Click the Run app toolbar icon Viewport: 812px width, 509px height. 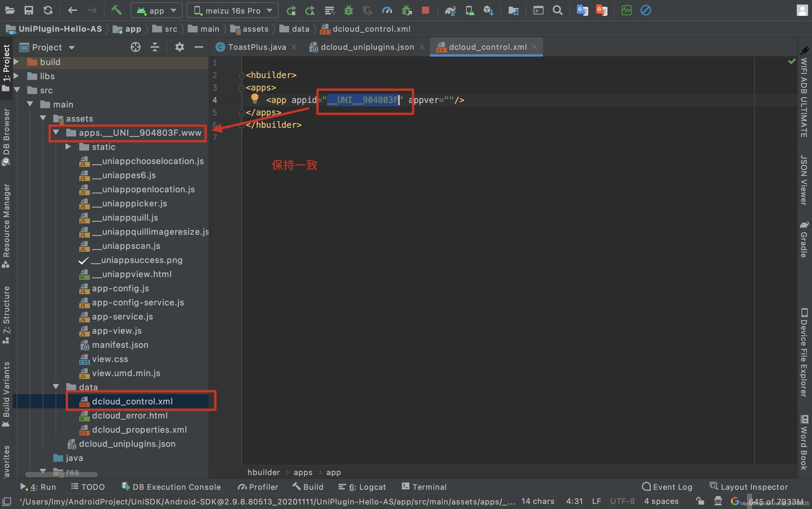(291, 10)
